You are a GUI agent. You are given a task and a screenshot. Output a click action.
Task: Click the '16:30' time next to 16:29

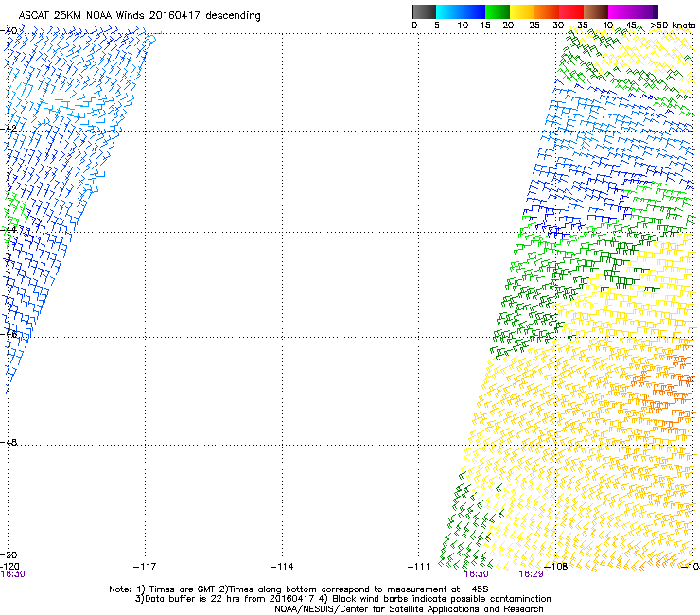[x=476, y=574]
